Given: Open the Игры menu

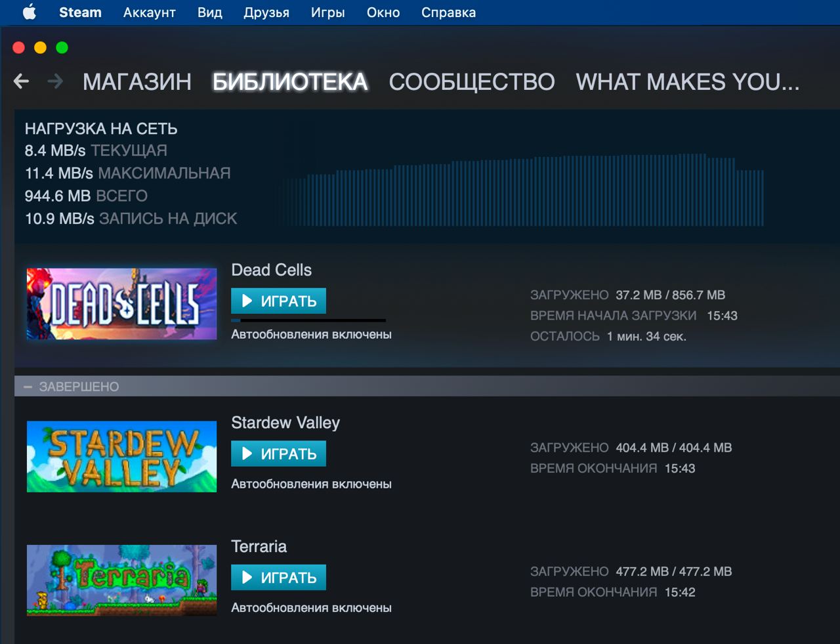Looking at the screenshot, I should coord(328,12).
